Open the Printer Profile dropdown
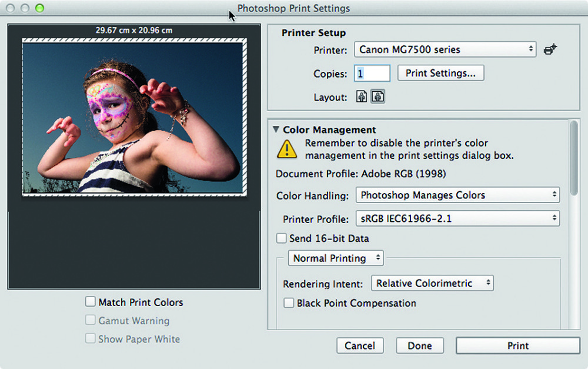Screen dimensions: 588x369 tap(457, 218)
